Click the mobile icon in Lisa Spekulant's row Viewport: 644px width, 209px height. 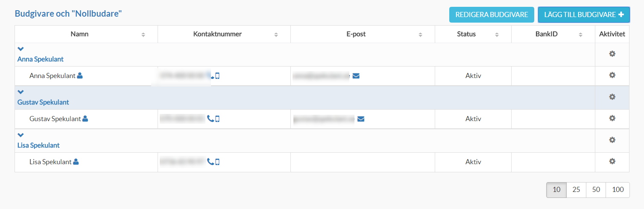pos(217,162)
